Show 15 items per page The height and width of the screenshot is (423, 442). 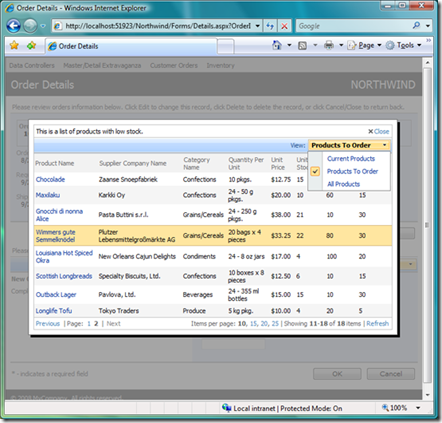pos(253,324)
